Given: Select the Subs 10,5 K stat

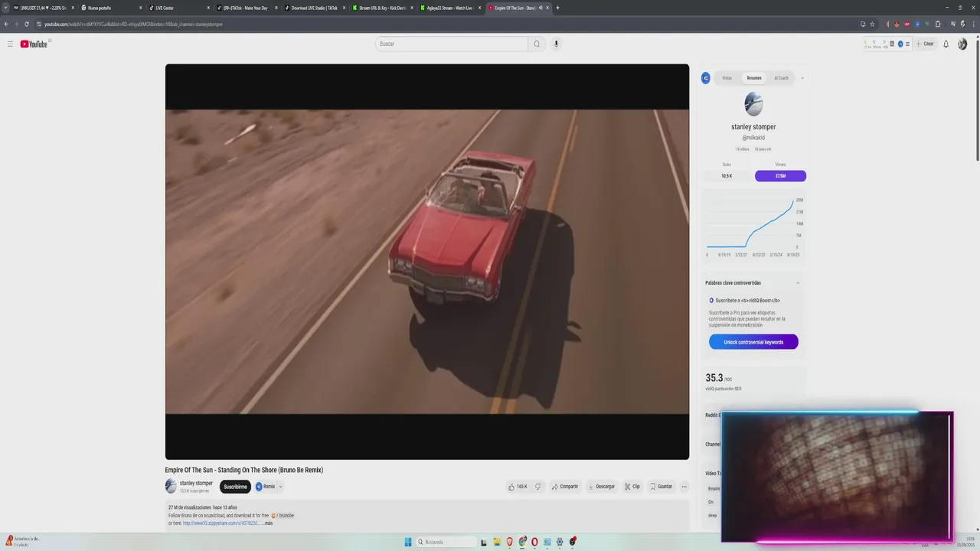Looking at the screenshot, I should [x=727, y=176].
